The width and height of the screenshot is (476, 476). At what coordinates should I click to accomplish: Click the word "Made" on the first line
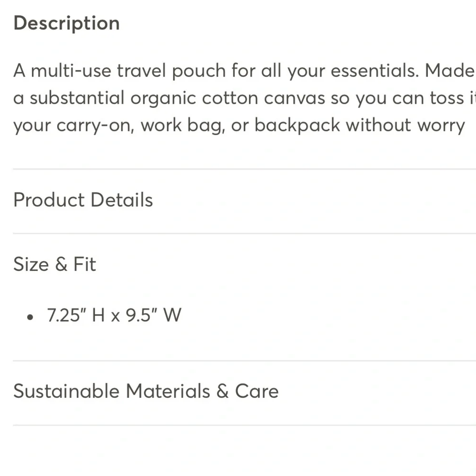coord(450,70)
